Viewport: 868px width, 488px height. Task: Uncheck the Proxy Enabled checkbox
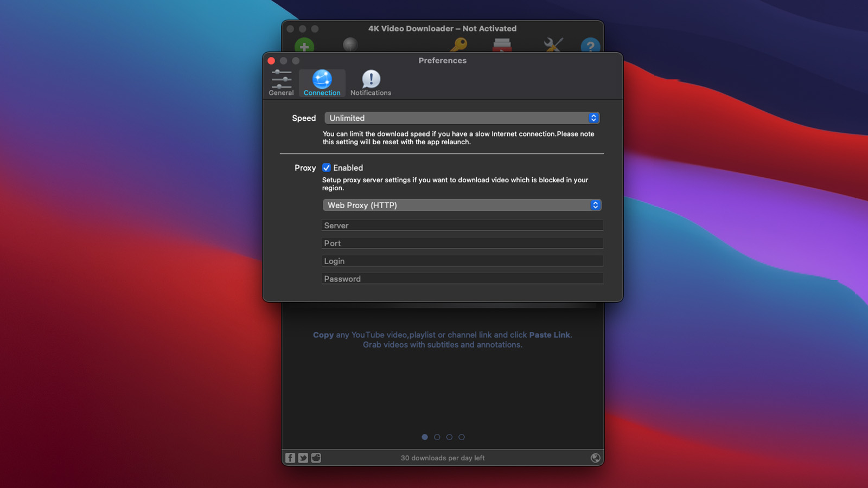(x=326, y=168)
